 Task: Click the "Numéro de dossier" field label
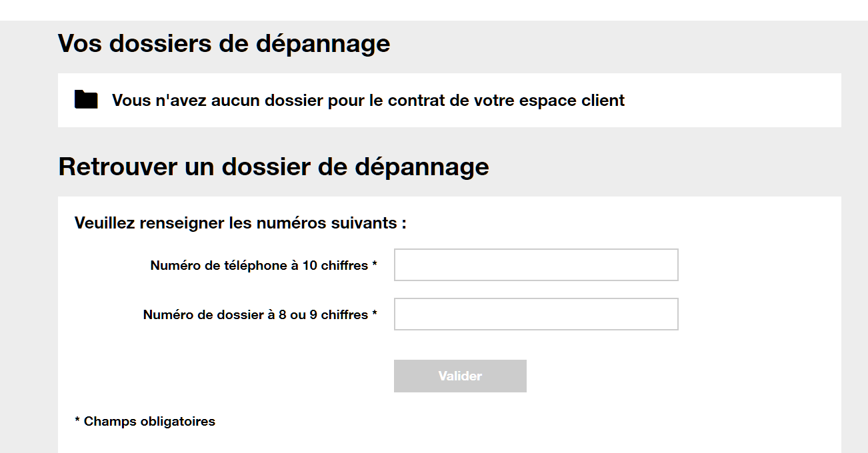point(256,314)
